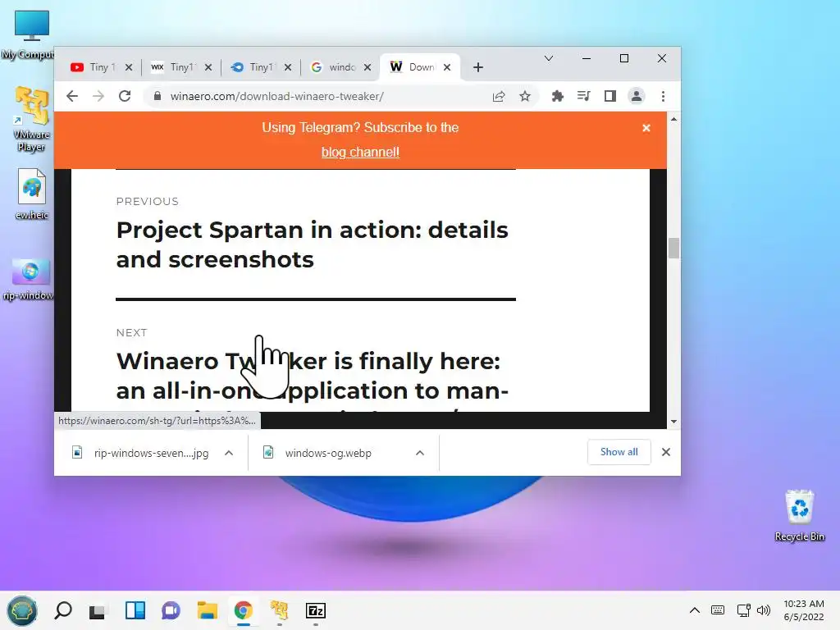Click the padlock site info icon
840x630 pixels.
pyautogui.click(x=157, y=97)
